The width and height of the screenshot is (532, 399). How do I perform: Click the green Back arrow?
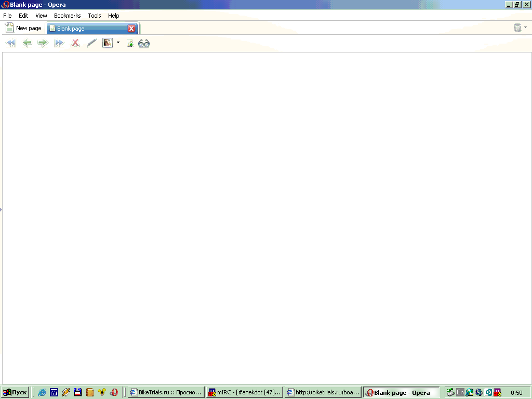(27, 43)
